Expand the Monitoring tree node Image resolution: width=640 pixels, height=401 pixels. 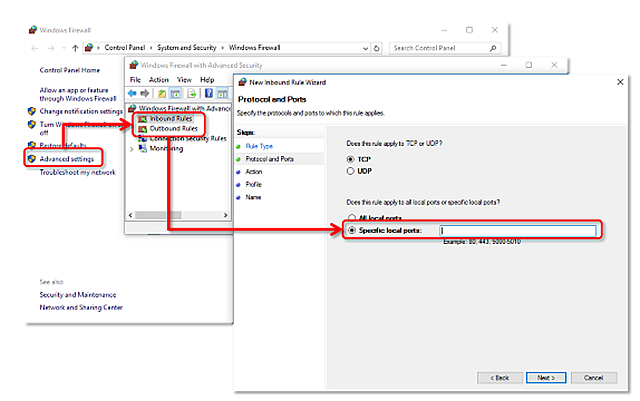click(131, 149)
